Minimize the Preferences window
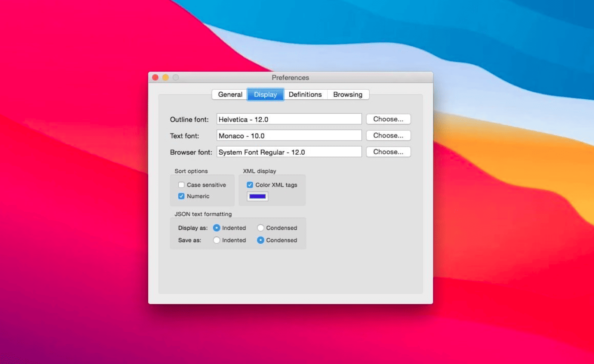 165,77
